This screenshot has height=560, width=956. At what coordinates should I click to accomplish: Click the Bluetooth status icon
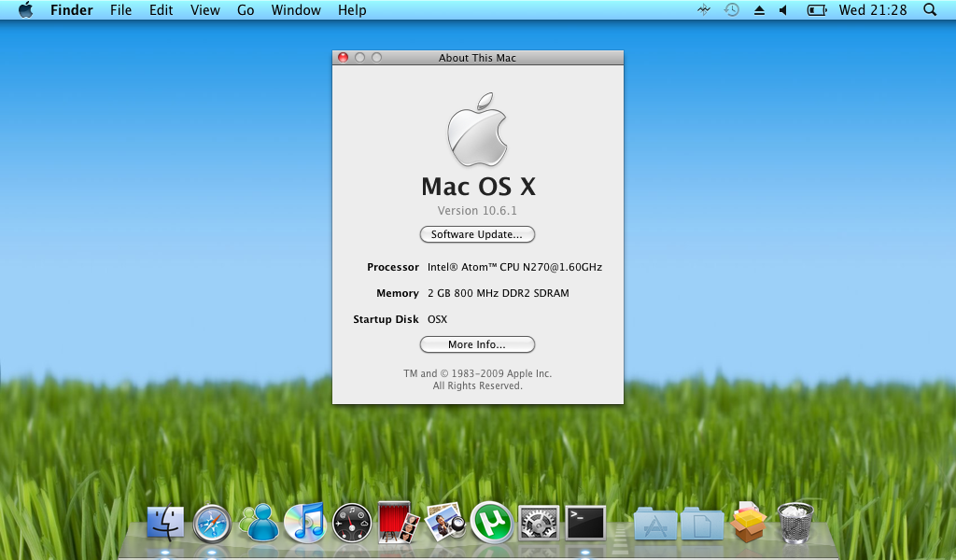coord(704,9)
